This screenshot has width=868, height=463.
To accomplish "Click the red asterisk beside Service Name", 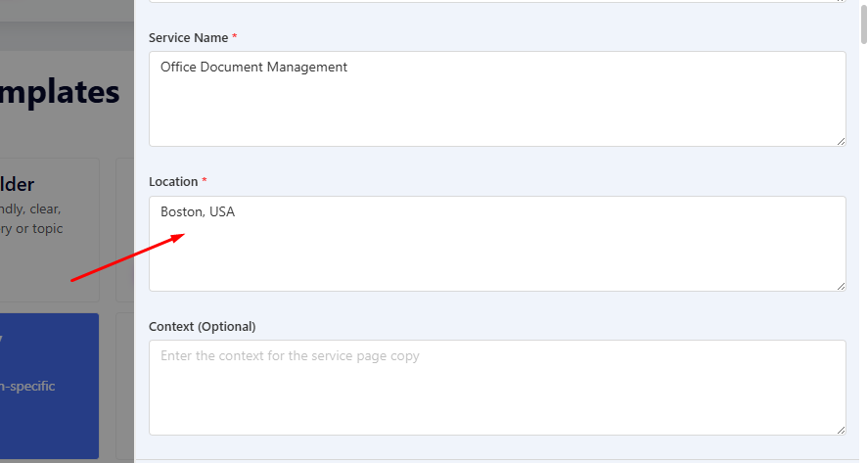I will (x=235, y=37).
